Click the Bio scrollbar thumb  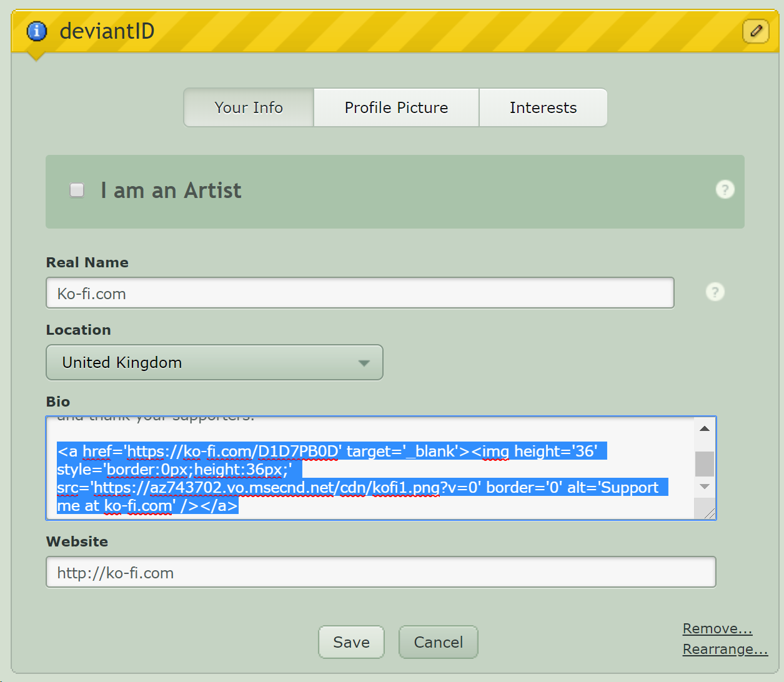(x=705, y=464)
